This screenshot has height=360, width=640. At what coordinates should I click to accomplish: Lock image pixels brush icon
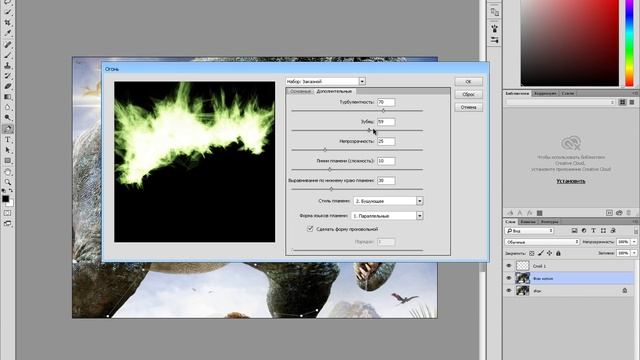(540, 253)
